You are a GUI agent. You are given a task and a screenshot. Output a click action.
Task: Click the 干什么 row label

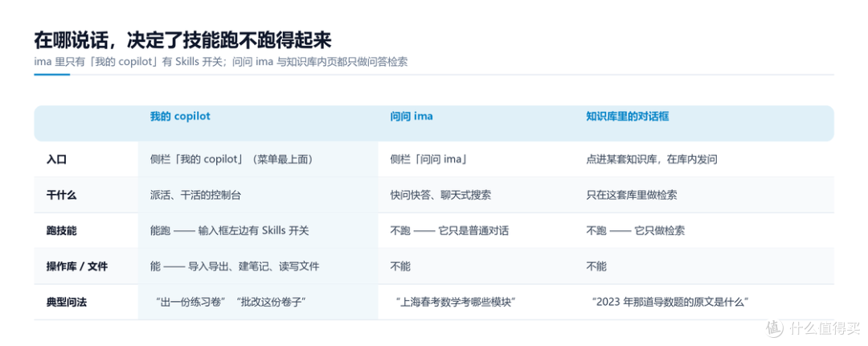coord(61,196)
